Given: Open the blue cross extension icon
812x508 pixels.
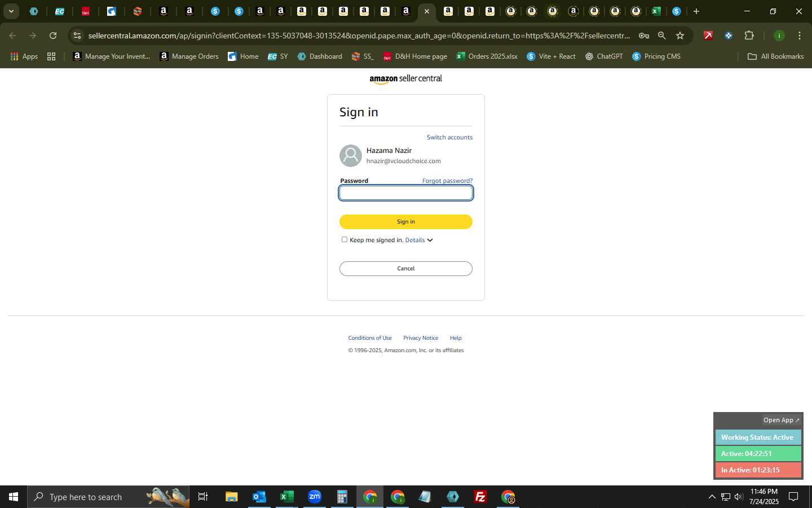Looking at the screenshot, I should (x=729, y=36).
